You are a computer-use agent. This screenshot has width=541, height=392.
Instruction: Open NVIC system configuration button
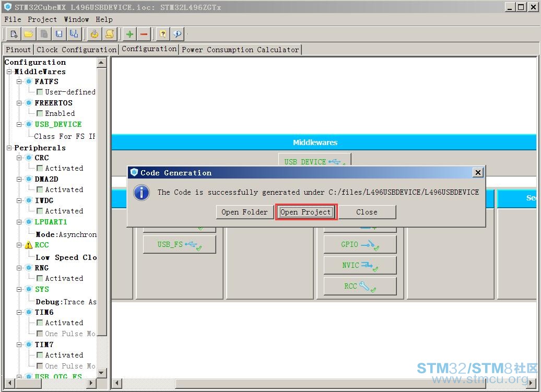360,266
